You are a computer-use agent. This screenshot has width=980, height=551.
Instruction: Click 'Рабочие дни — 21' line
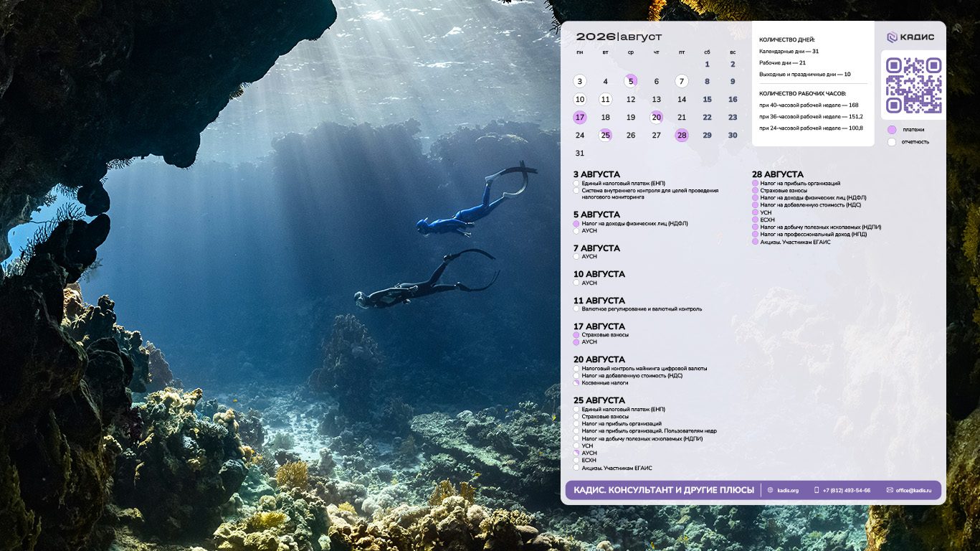783,63
